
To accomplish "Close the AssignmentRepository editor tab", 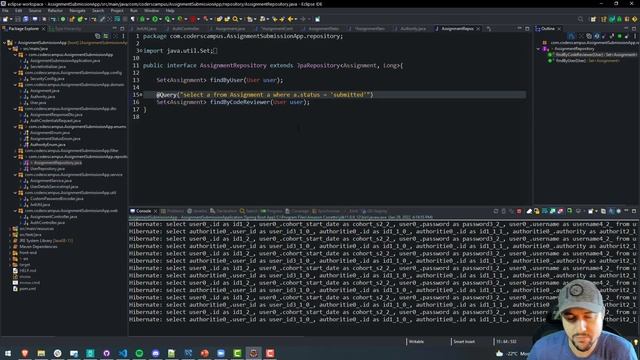I will coord(478,29).
